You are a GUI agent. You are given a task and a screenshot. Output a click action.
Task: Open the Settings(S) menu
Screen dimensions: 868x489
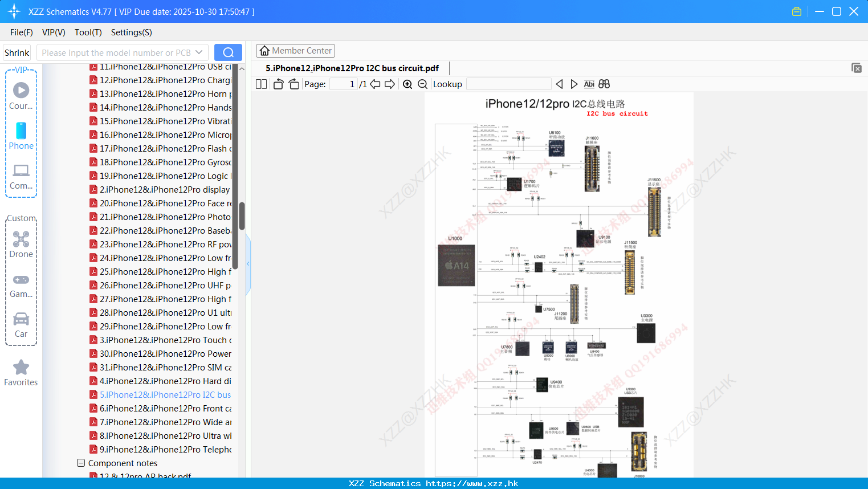132,32
